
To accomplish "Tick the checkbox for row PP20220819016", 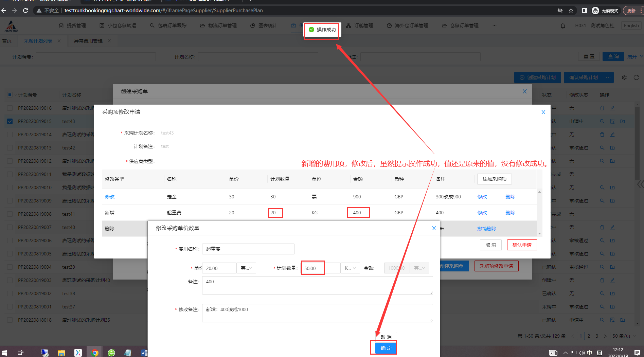I will click(10, 108).
